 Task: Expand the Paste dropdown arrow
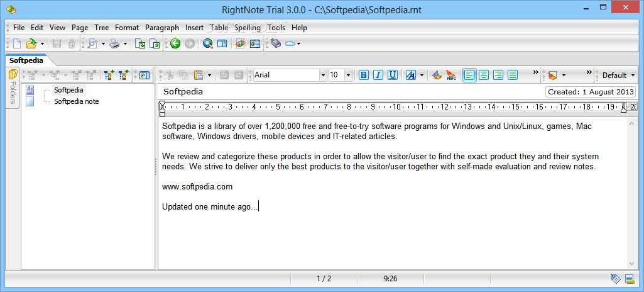209,76
